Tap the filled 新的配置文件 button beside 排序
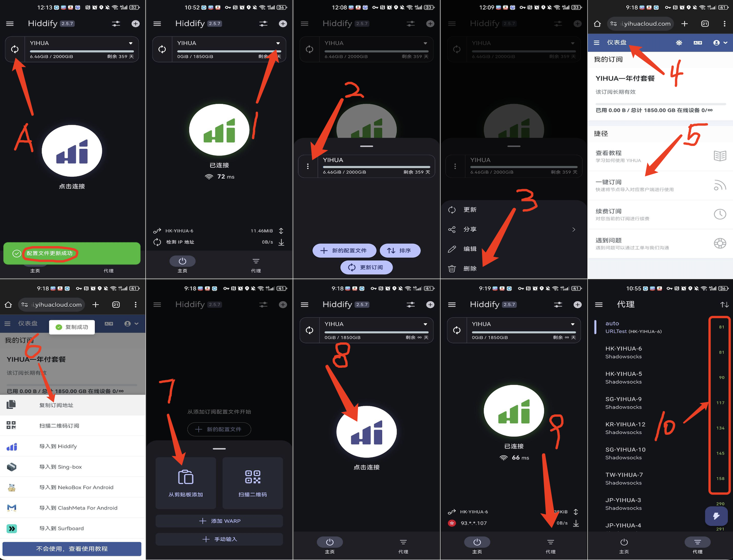This screenshot has height=560, width=733. point(344,250)
